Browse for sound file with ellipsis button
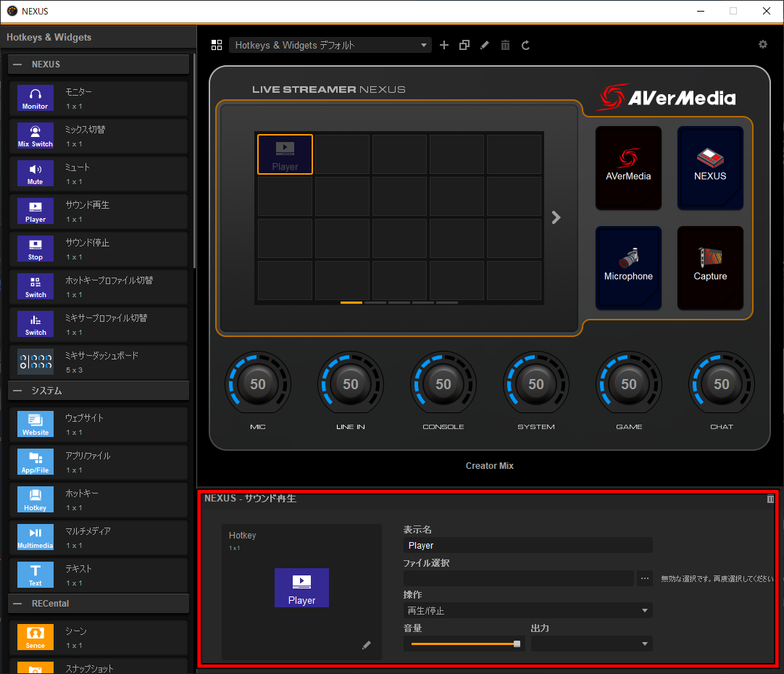 pyautogui.click(x=645, y=578)
